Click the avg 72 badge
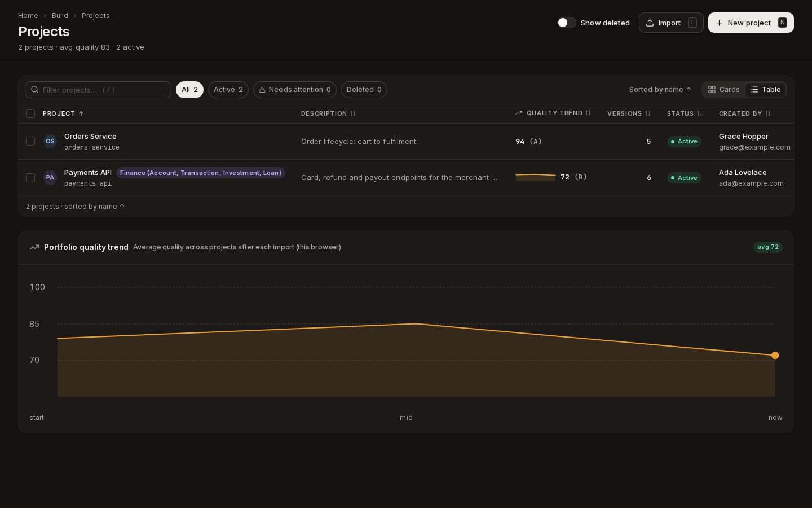The height and width of the screenshot is (508, 812). point(768,247)
